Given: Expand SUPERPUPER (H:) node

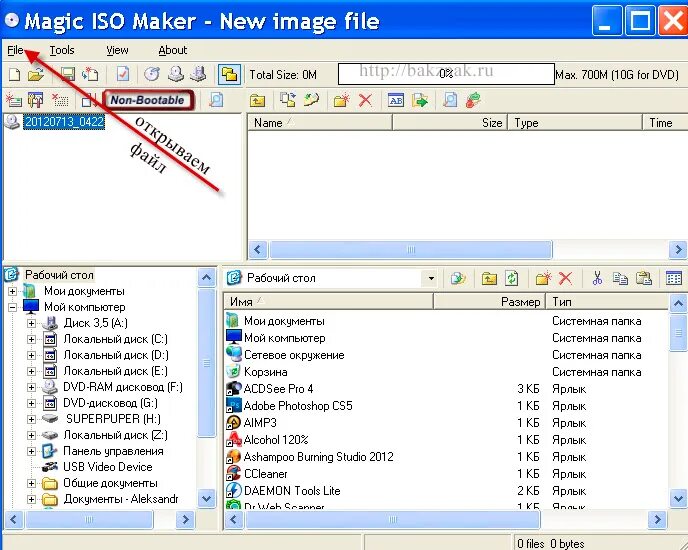Looking at the screenshot, I should [x=31, y=419].
